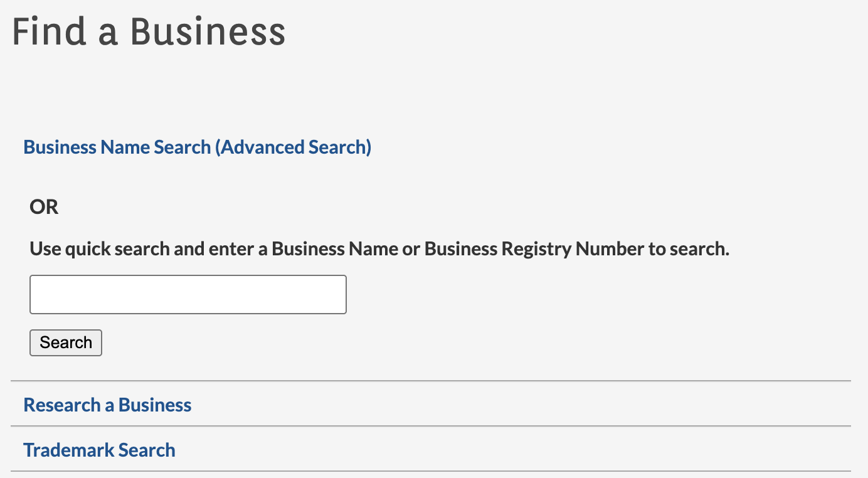Open Trademark Search accordion item
The height and width of the screenshot is (478, 868).
[x=99, y=450]
